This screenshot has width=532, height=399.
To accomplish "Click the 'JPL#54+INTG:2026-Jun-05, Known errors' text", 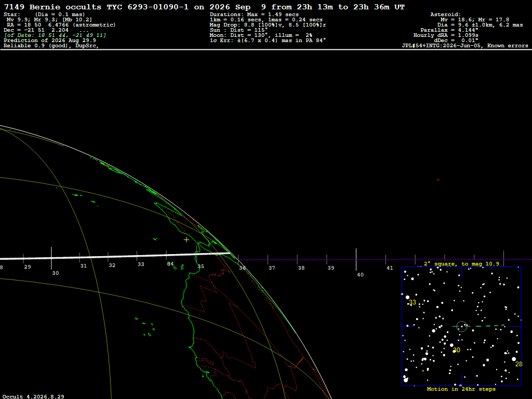I will (x=465, y=46).
